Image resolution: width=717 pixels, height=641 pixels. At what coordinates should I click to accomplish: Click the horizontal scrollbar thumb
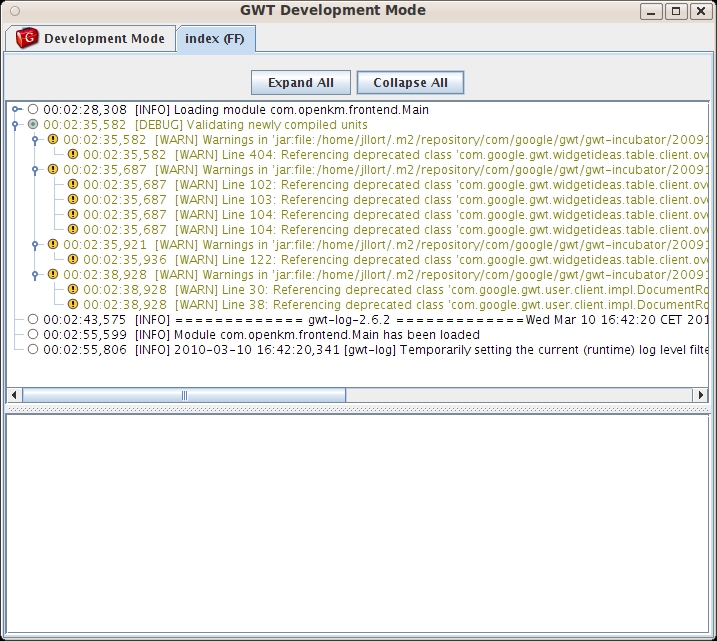[184, 395]
